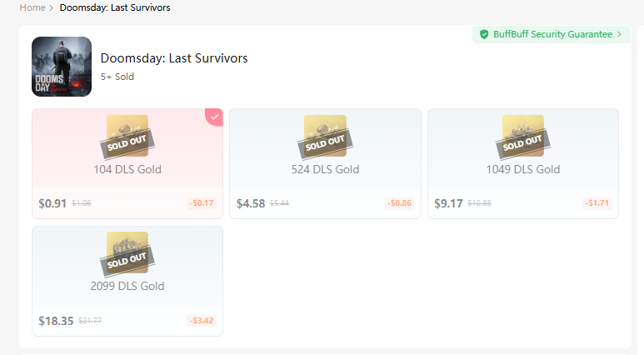This screenshot has width=644, height=355.
Task: Click the BuffBuff Security Guarantee text
Action: tap(552, 34)
